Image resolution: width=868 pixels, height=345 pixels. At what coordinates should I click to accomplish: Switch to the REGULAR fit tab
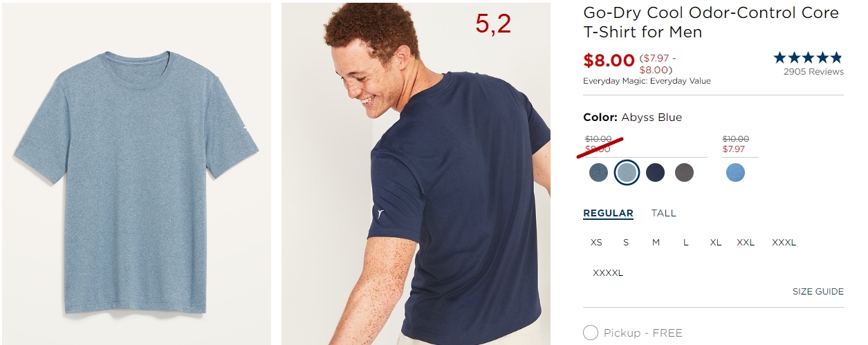coord(608,213)
